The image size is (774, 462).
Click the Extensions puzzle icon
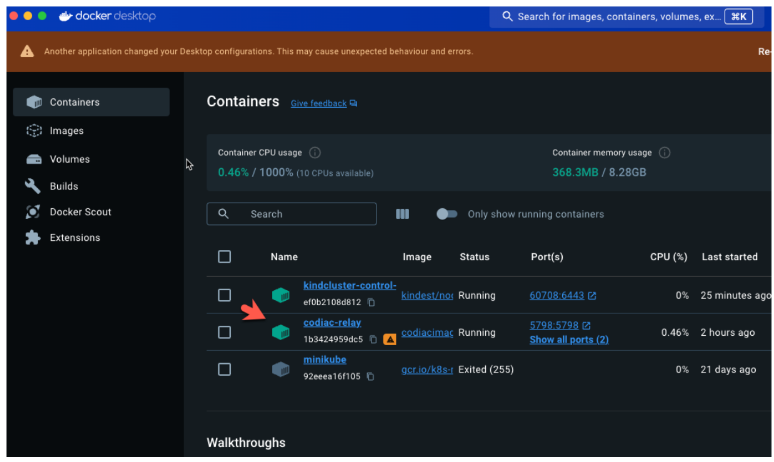tap(33, 237)
